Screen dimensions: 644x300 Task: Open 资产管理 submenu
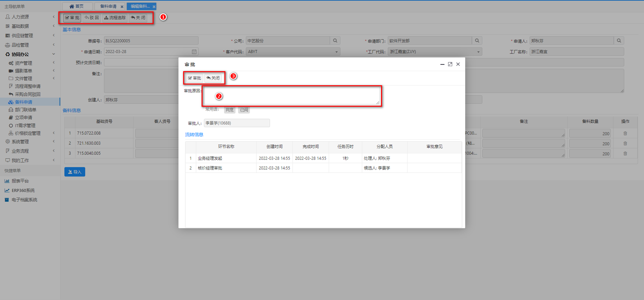(30, 63)
